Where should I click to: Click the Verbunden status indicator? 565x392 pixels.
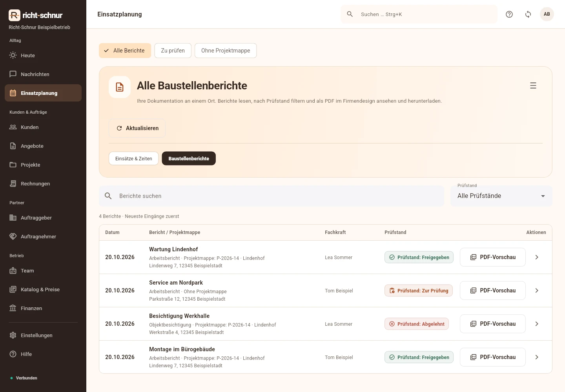click(x=24, y=378)
